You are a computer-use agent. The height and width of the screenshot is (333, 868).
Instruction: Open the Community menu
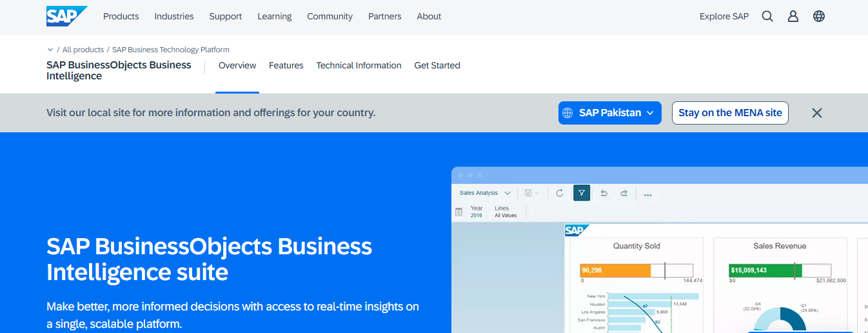330,16
